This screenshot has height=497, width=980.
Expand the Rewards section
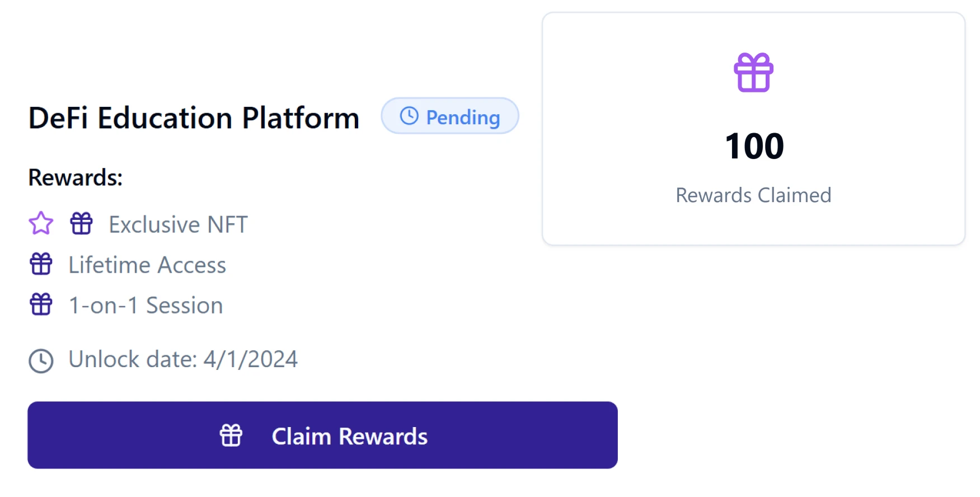click(x=75, y=177)
